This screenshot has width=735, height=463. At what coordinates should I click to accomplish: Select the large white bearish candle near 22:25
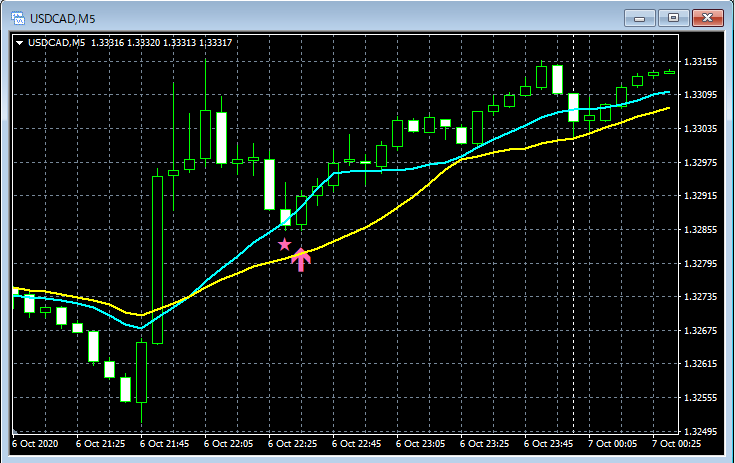click(x=270, y=184)
